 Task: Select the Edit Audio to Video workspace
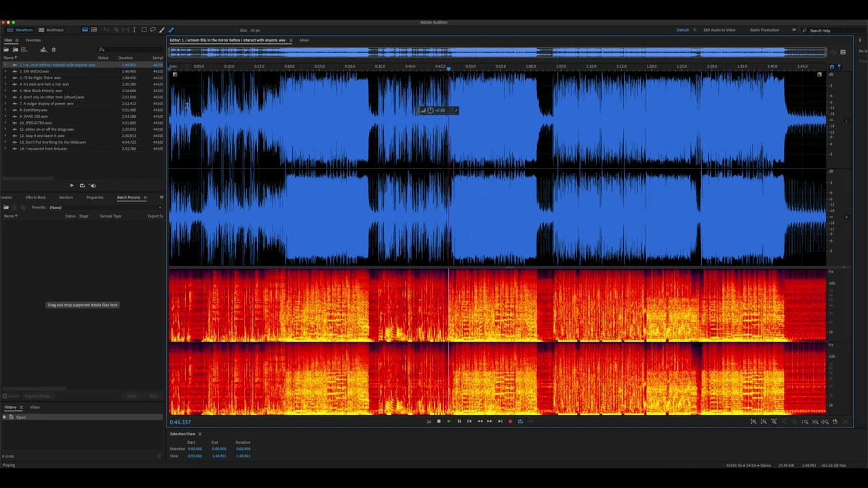719,30
